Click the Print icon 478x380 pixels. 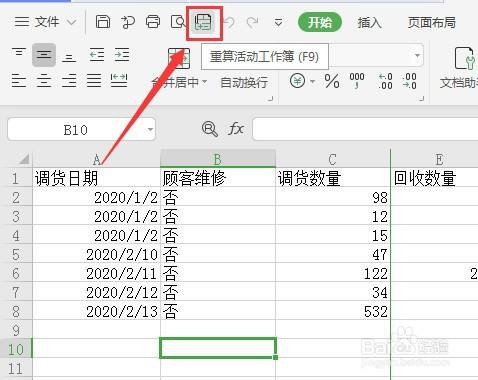(153, 22)
